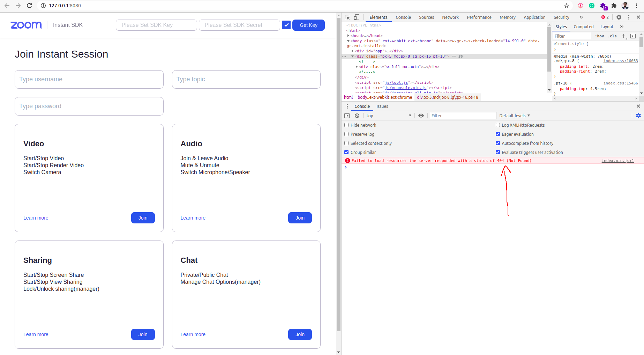Open the Performance tab
Viewport: 644px width, 355px height.
[x=479, y=17]
